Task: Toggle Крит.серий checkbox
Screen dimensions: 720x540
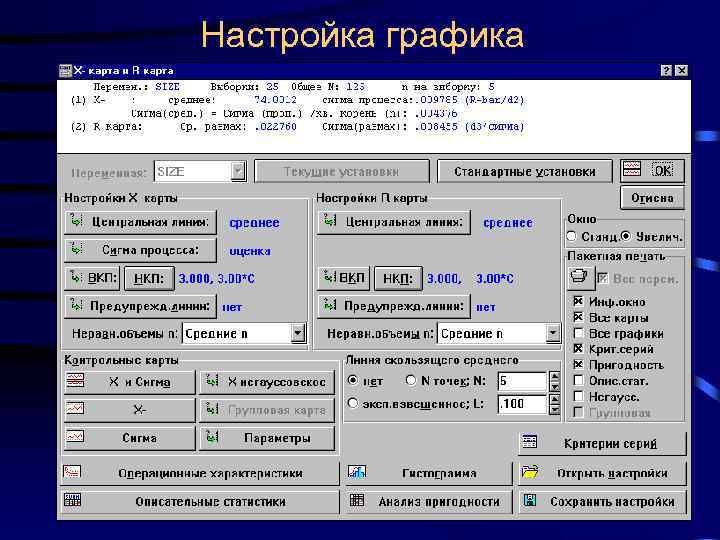Action: coord(579,349)
